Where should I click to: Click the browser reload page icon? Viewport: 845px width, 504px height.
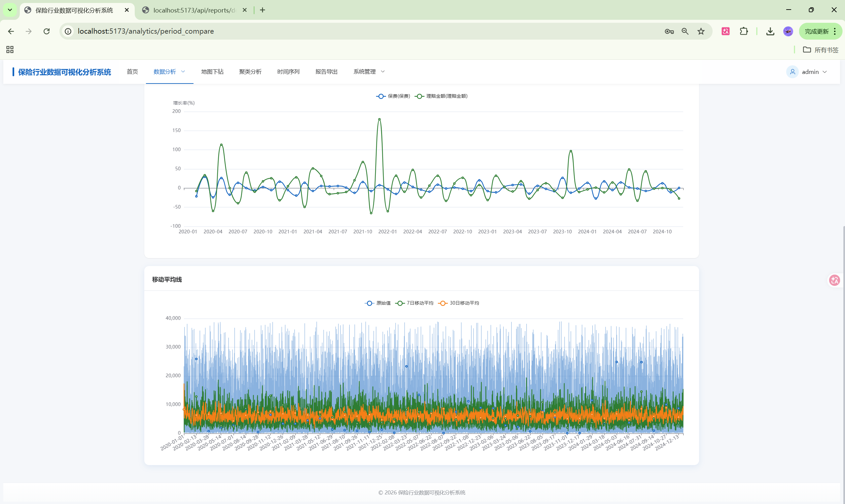coord(47,31)
